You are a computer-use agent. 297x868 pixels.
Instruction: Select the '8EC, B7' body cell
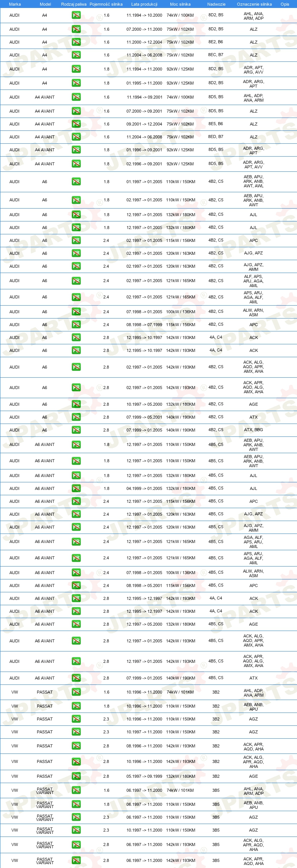(x=216, y=55)
